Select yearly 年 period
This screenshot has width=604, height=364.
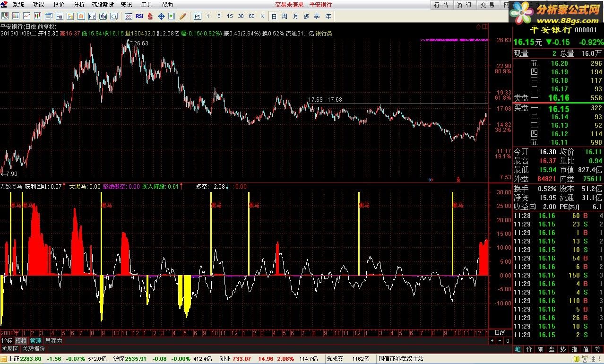[x=328, y=16]
